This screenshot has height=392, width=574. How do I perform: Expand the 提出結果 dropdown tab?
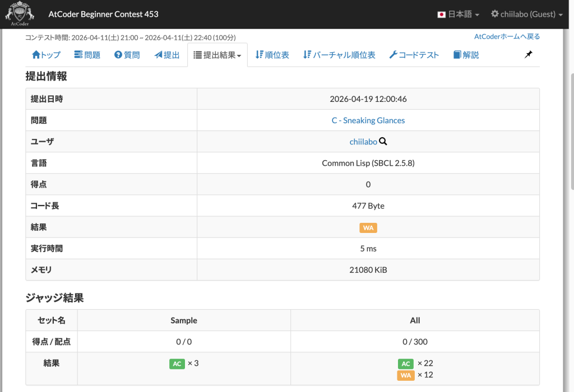tap(217, 55)
